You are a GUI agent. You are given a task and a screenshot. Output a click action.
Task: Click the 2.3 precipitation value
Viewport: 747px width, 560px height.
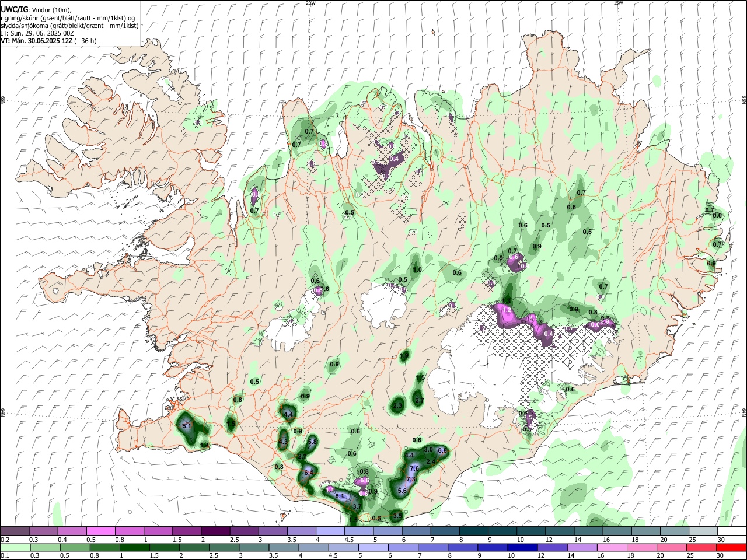pos(398,405)
